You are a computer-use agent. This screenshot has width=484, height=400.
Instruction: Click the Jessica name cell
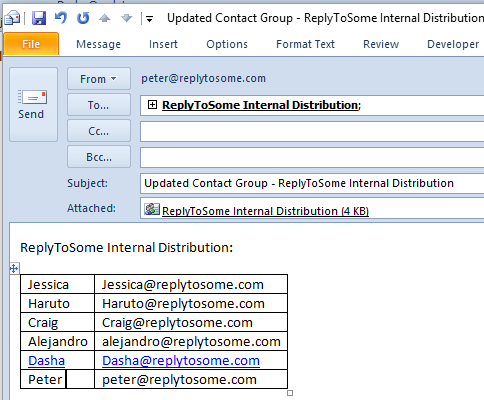[57, 284]
